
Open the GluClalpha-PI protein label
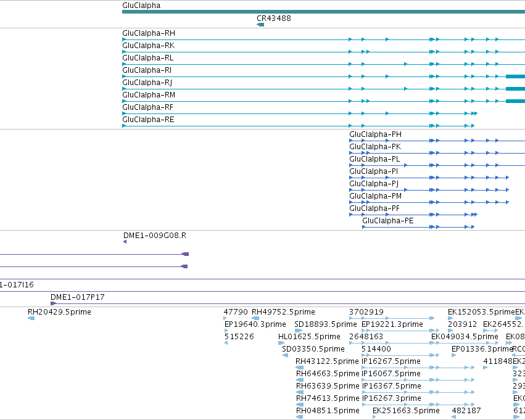[x=374, y=171]
